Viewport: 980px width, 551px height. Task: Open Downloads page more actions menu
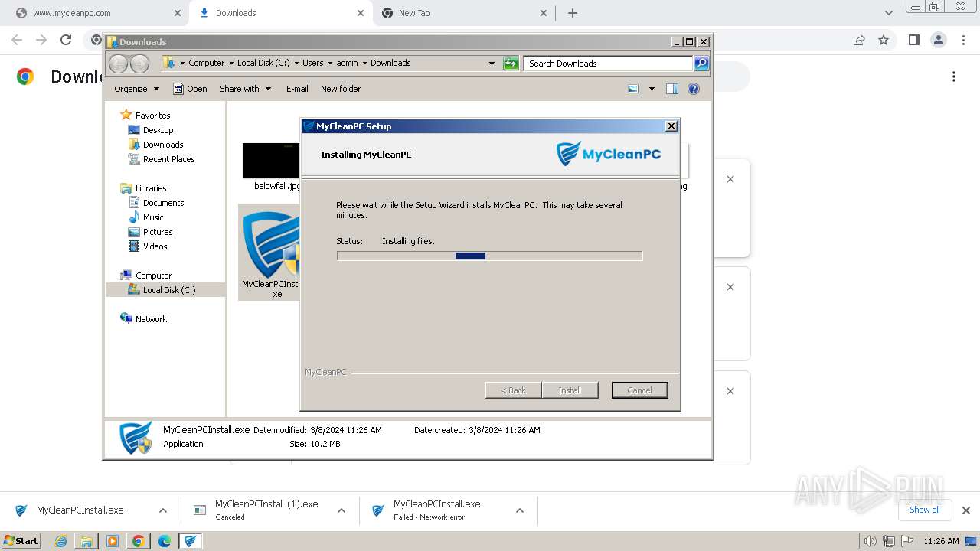pos(954,77)
